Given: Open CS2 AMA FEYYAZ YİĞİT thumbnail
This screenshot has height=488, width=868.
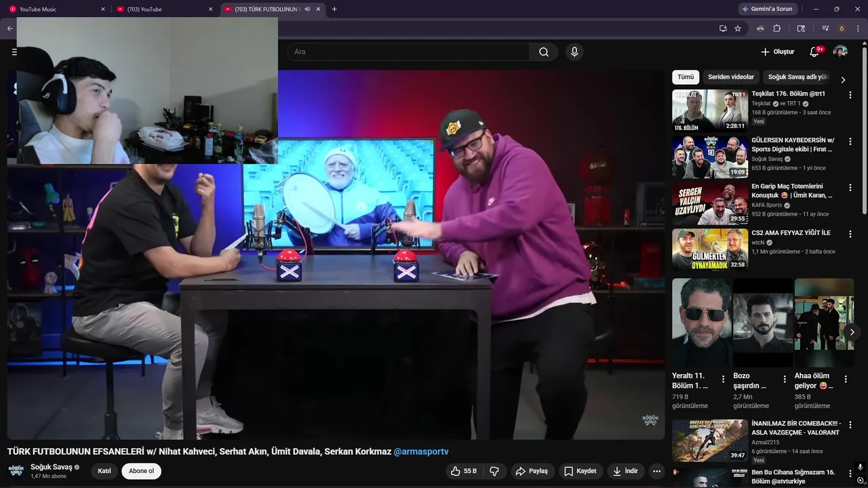Looking at the screenshot, I should [x=710, y=249].
